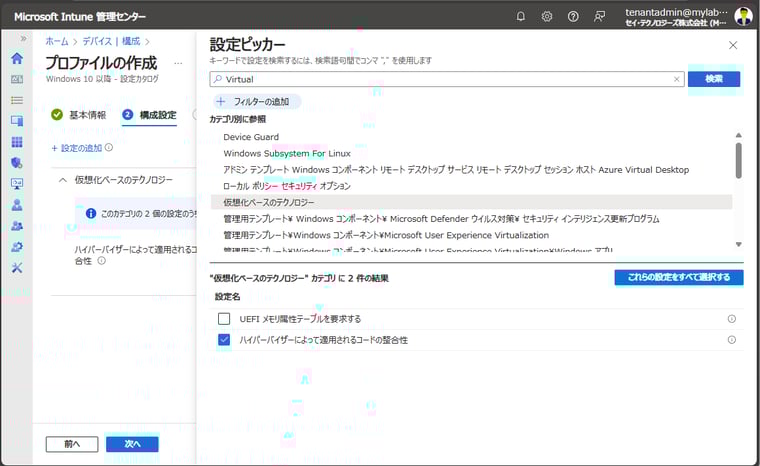Screen dimensions: 760x466
Task: Select Microsoft Defender ウイルス対策 category row
Action: tap(441, 219)
